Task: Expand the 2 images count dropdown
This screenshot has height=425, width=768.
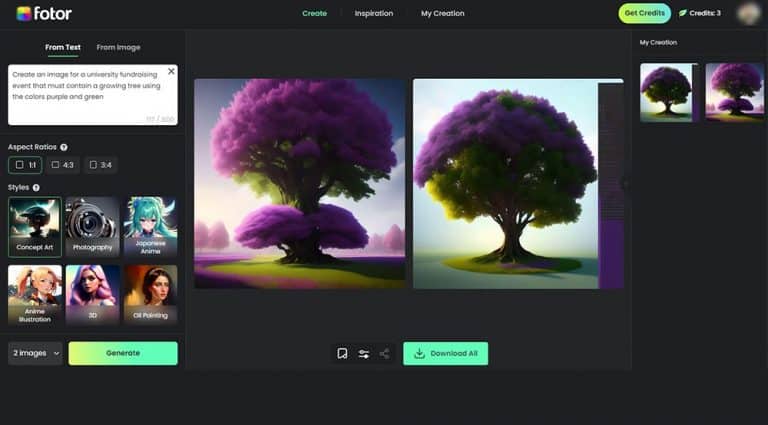Action: (35, 353)
